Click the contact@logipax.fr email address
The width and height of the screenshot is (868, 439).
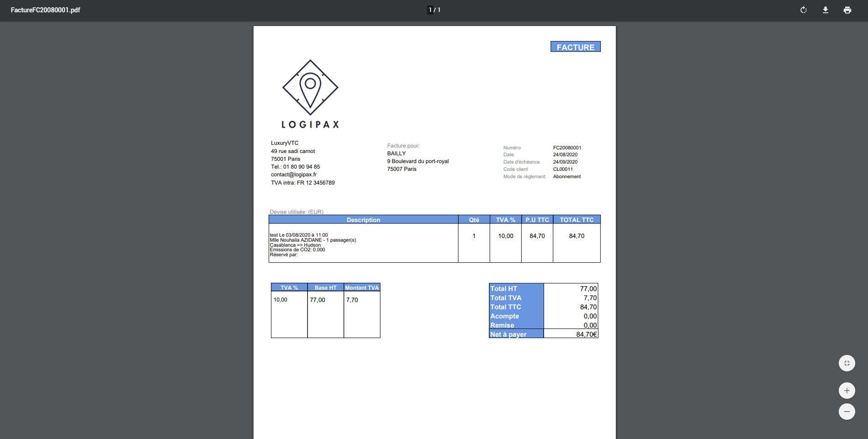click(x=294, y=175)
